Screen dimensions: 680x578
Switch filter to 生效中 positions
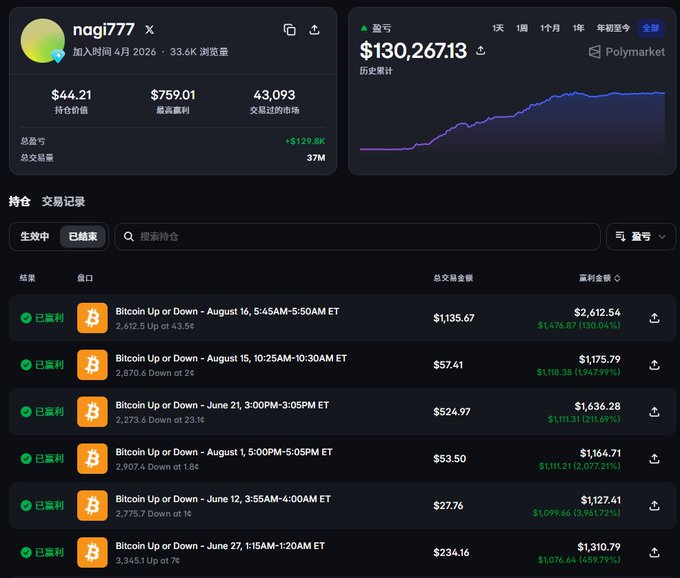[x=35, y=236]
